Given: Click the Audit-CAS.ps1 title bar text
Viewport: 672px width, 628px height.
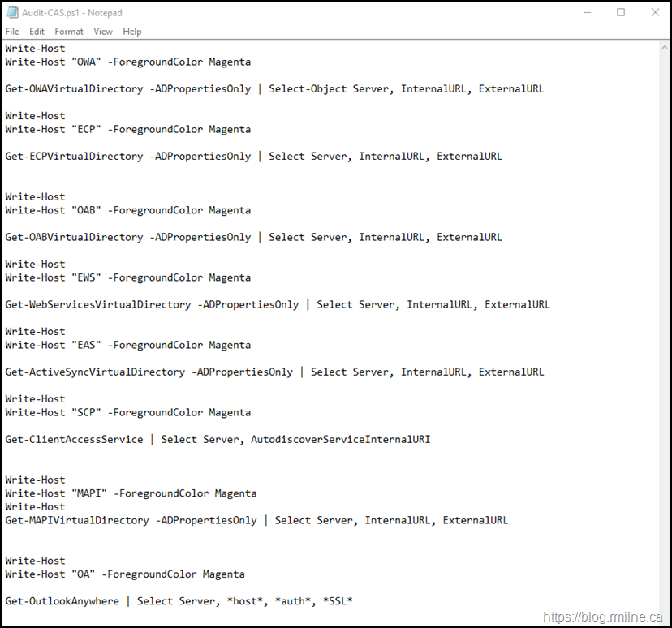Looking at the screenshot, I should pyautogui.click(x=71, y=13).
